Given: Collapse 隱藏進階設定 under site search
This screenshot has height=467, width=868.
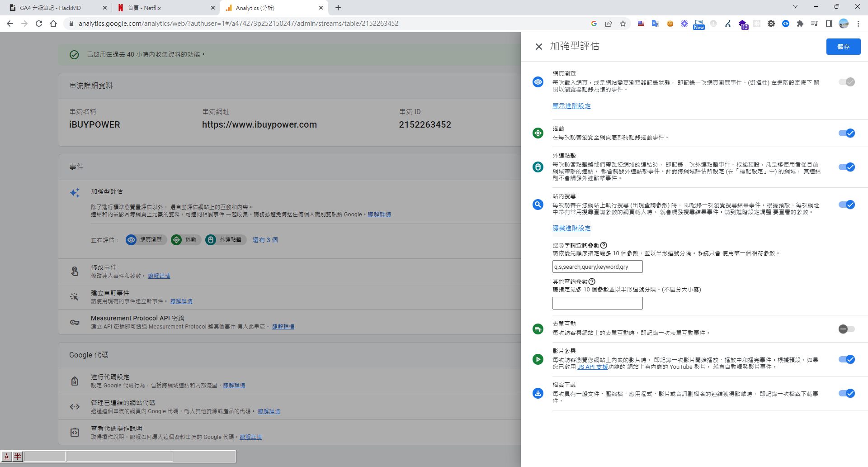Looking at the screenshot, I should [x=571, y=228].
